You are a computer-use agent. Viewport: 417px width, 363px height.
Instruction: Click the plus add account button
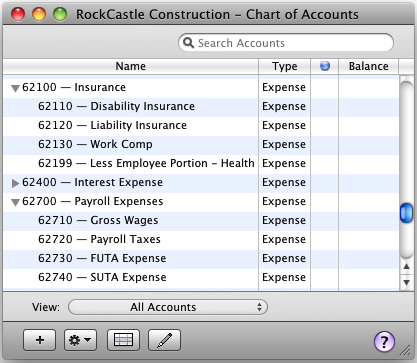pyautogui.click(x=39, y=340)
